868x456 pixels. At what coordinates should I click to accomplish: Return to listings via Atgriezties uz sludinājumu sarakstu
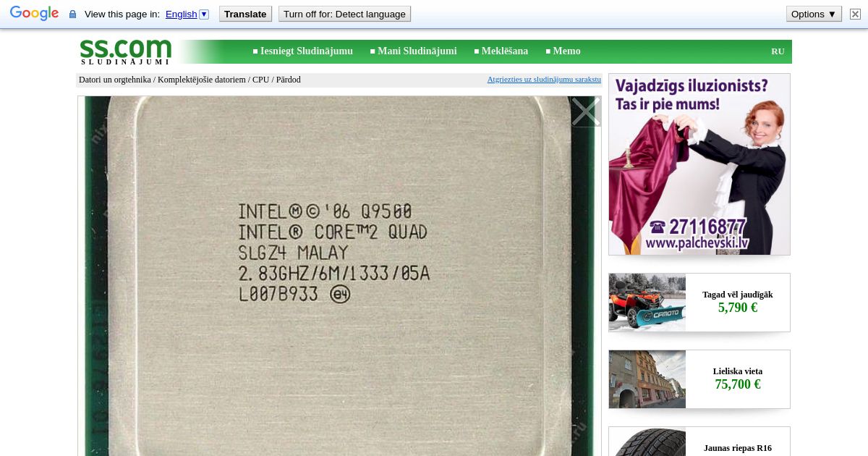[544, 80]
